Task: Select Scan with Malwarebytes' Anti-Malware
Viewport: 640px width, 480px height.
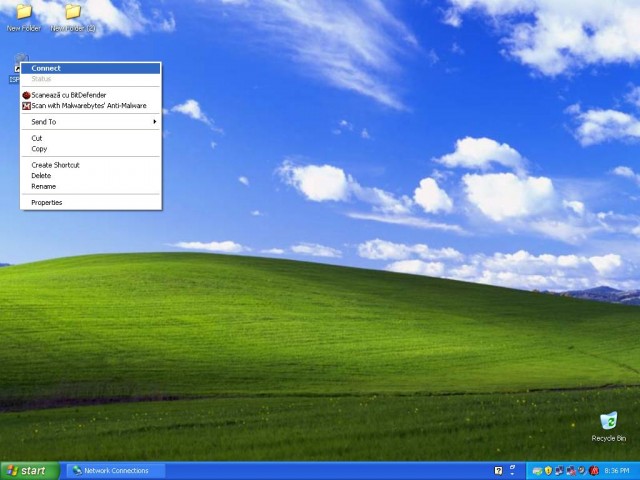Action: [x=91, y=106]
